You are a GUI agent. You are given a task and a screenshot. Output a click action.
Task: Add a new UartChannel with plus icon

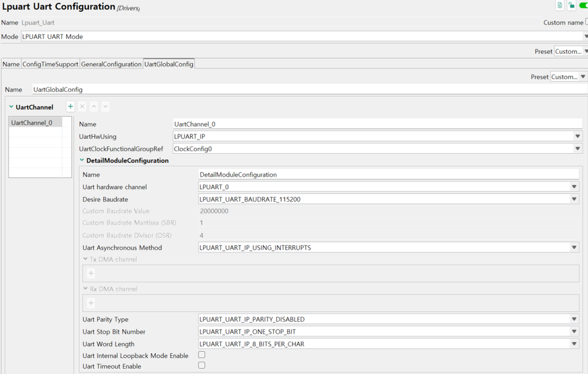point(70,107)
